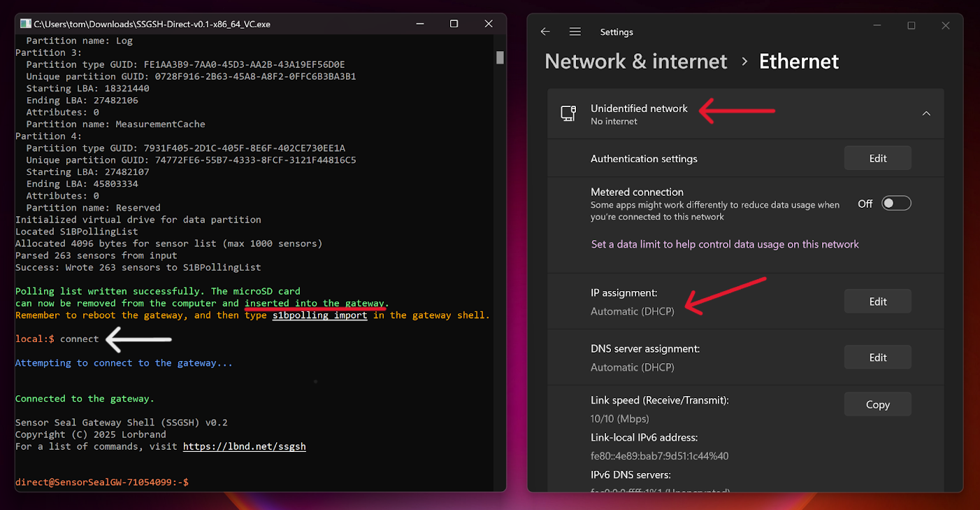Click the back arrow in Settings

tap(545, 31)
